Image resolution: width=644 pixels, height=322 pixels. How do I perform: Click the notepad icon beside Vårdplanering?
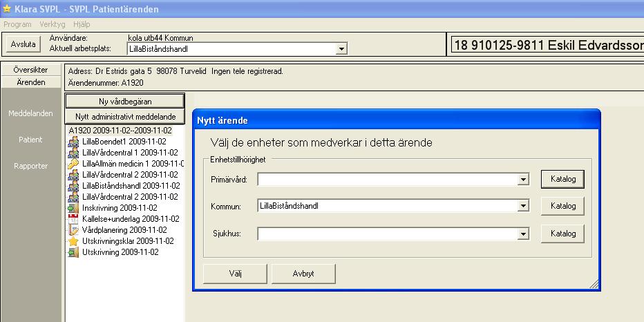(73, 230)
